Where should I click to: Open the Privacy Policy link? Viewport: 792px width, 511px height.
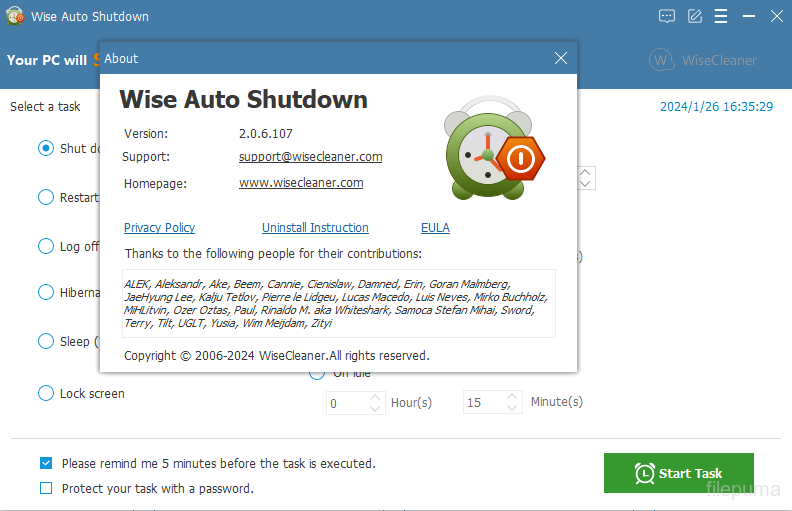click(159, 228)
